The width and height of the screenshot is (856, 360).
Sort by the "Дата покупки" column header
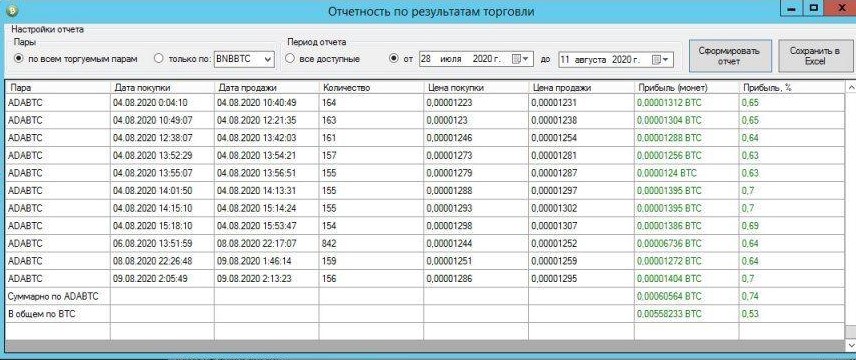(162, 87)
